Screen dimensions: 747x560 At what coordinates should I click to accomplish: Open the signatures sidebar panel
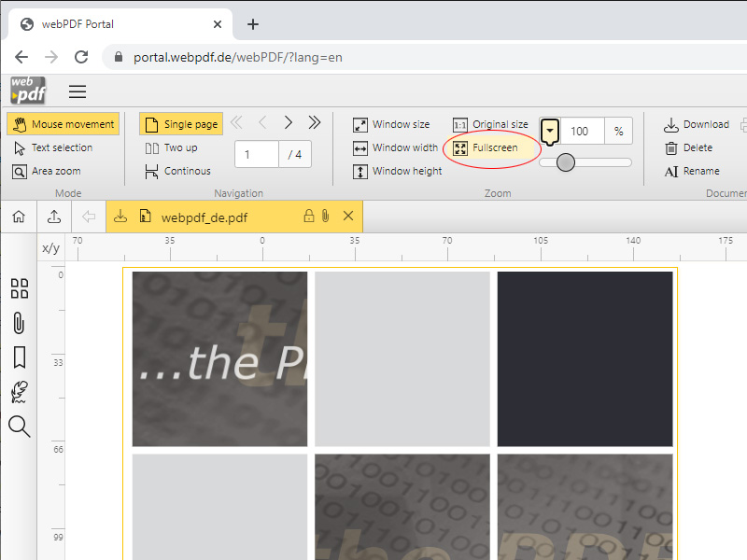pyautogui.click(x=19, y=392)
